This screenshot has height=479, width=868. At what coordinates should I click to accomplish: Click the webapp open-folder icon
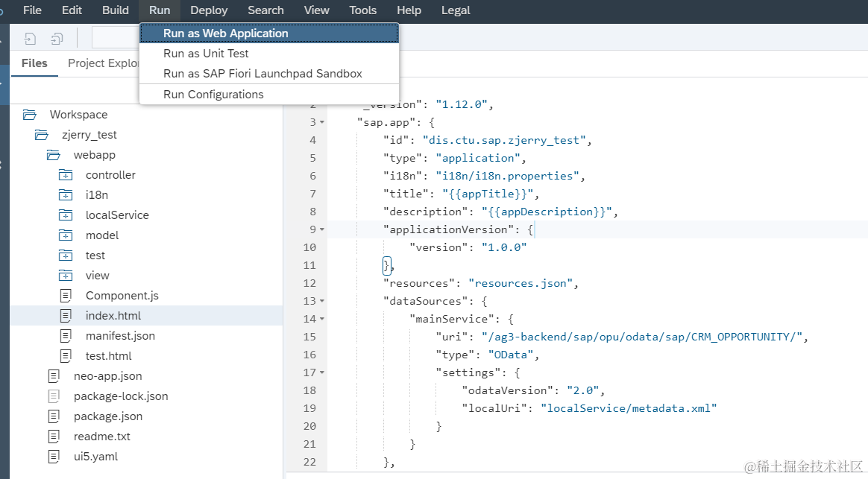(53, 156)
